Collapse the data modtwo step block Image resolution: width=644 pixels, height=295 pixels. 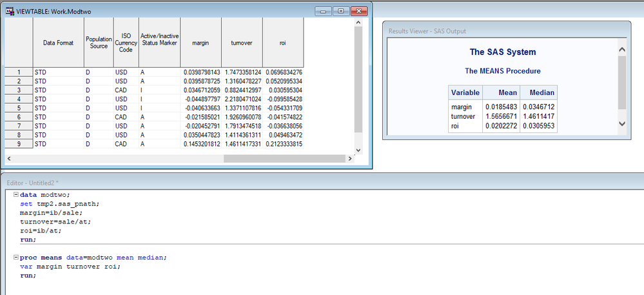[x=16, y=194]
